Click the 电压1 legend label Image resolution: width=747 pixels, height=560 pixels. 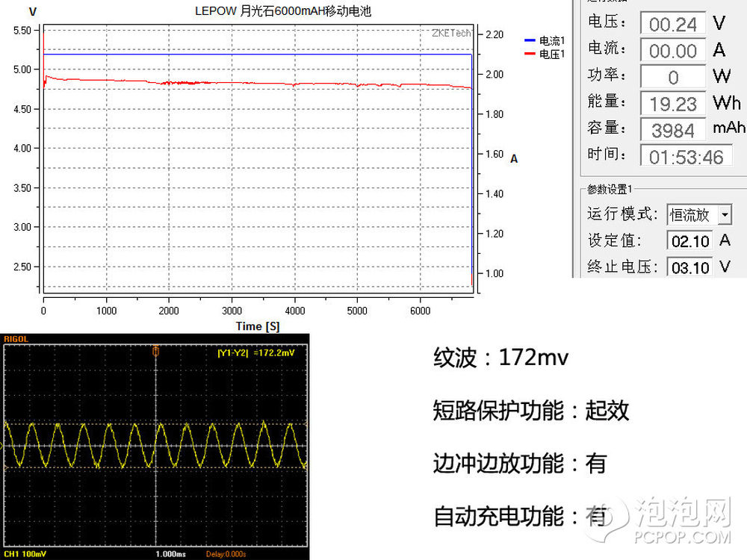[x=552, y=54]
